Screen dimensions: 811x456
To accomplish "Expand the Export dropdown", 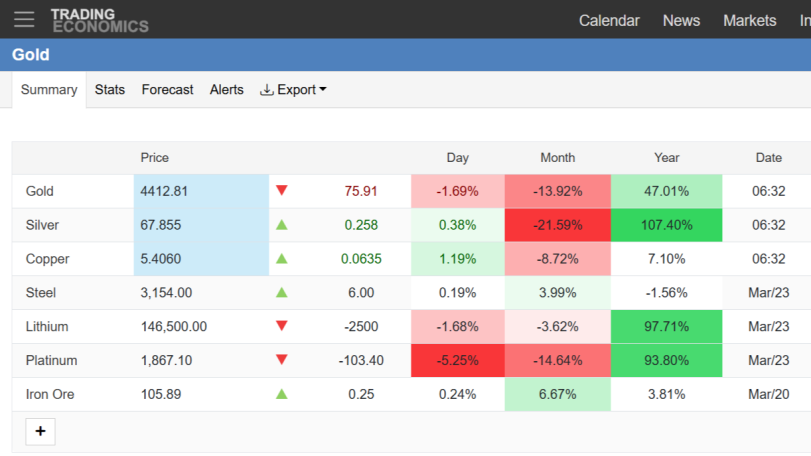I will [x=293, y=89].
